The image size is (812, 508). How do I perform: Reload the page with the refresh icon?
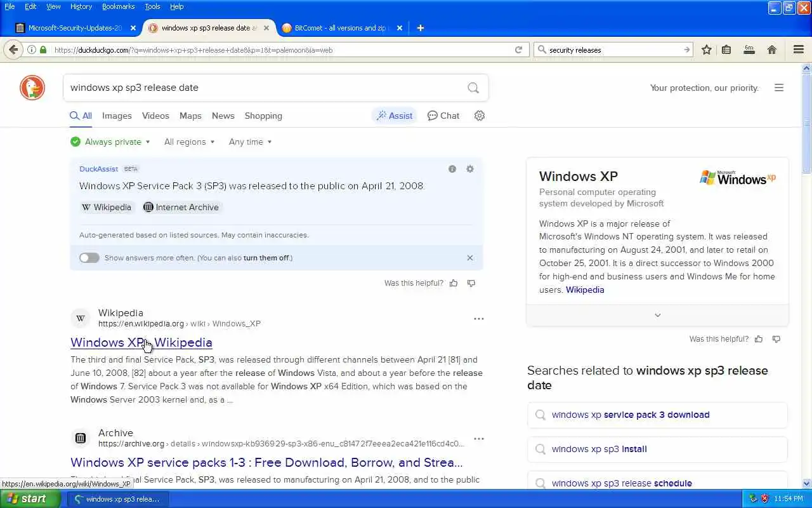point(518,50)
